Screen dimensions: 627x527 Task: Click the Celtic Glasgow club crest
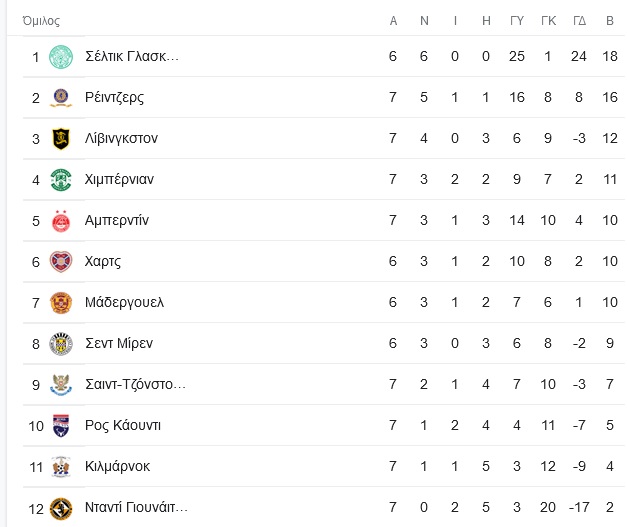[x=61, y=56]
